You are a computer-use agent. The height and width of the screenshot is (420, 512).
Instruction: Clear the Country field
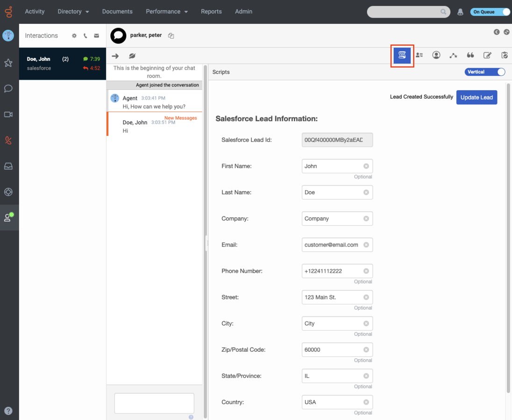[x=366, y=402]
